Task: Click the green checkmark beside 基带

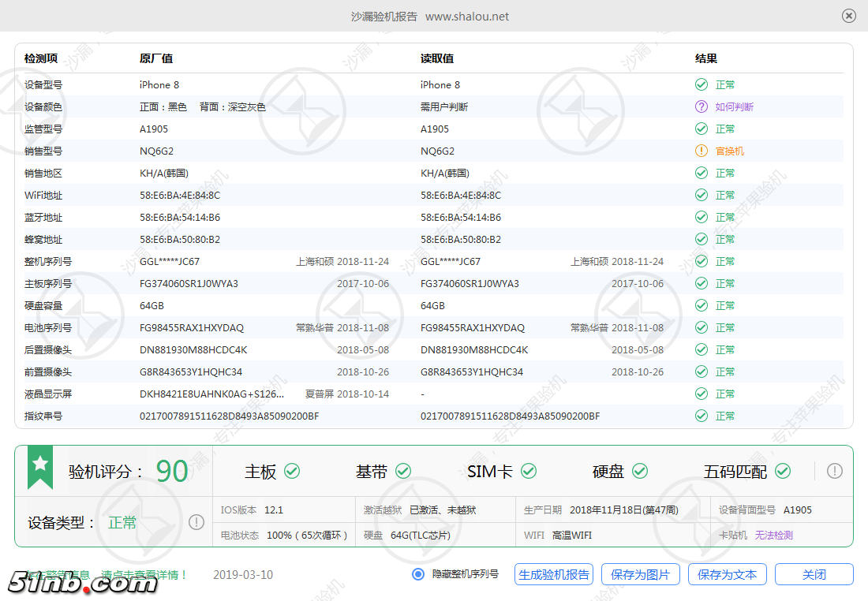Action: [x=403, y=471]
